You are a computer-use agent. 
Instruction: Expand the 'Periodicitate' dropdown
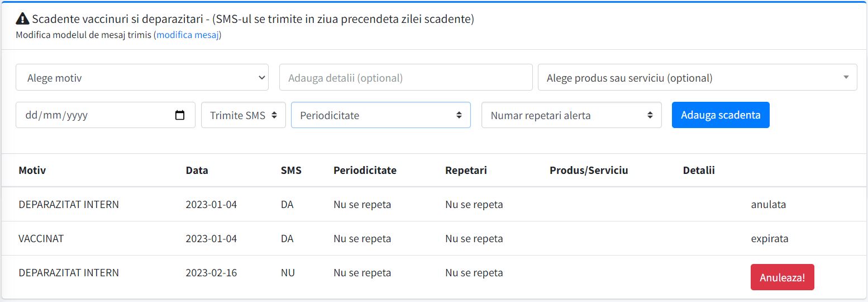(x=380, y=115)
